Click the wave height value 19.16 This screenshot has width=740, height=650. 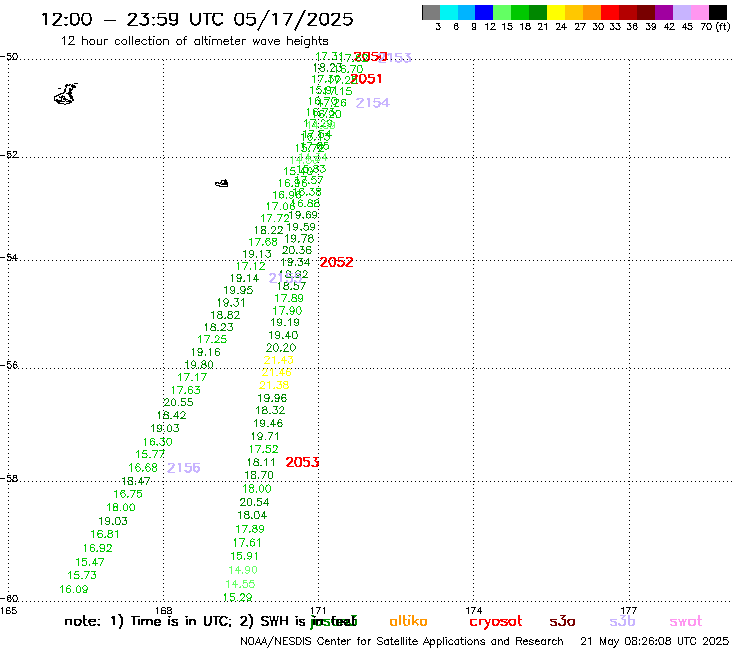(x=206, y=352)
